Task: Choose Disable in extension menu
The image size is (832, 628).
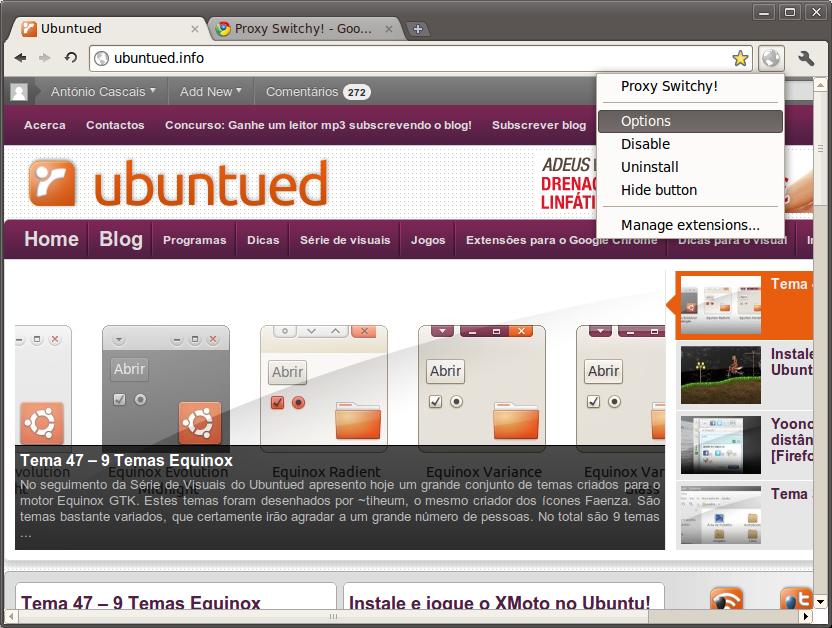Action: [690, 144]
